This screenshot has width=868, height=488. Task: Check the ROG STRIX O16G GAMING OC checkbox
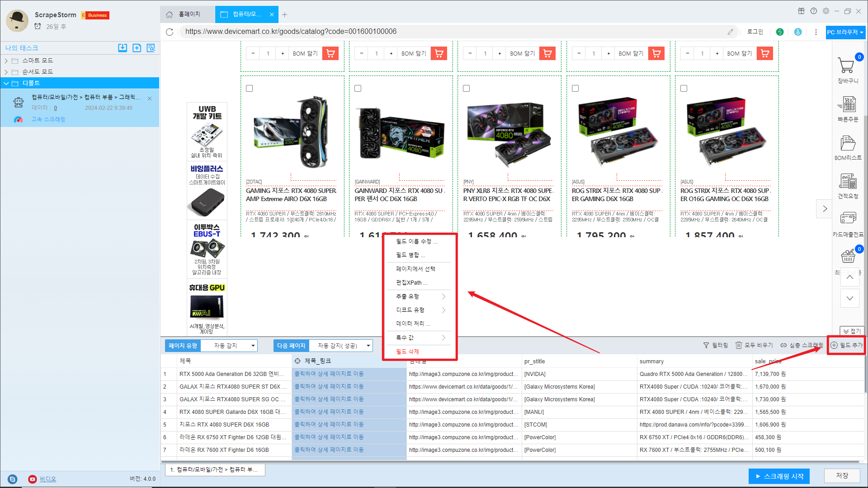click(x=684, y=89)
